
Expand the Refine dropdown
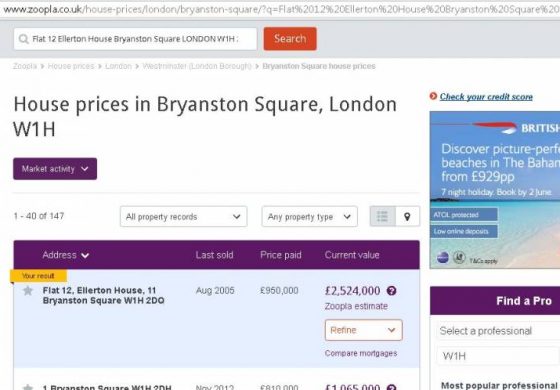pos(364,330)
